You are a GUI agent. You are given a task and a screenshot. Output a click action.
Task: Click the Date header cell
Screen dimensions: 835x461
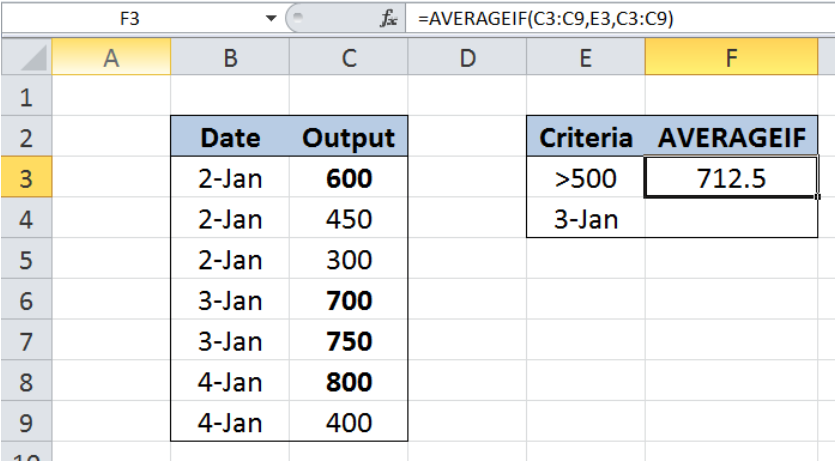[230, 137]
